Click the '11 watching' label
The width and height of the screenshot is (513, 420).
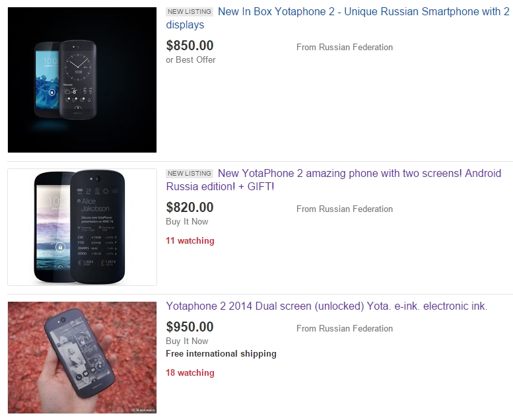[190, 241]
